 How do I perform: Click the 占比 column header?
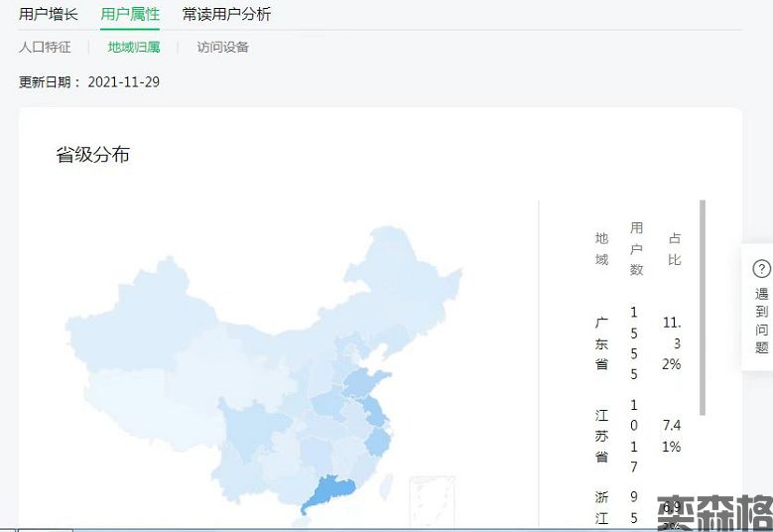pos(675,248)
